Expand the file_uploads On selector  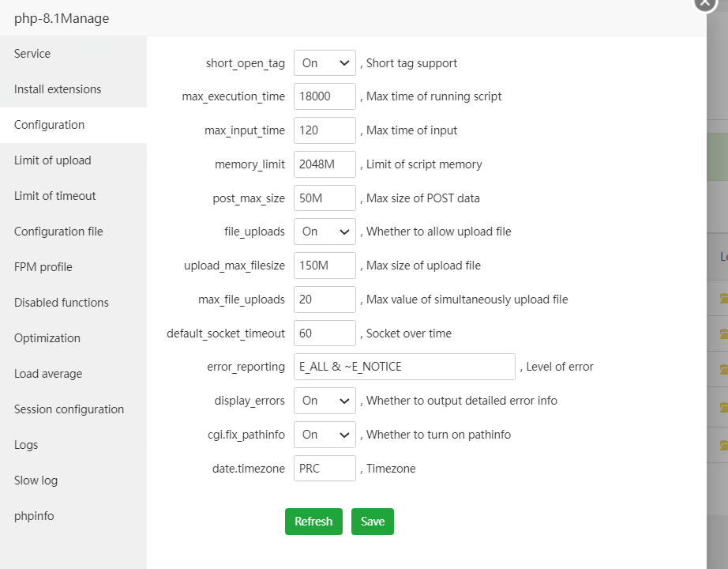click(325, 232)
